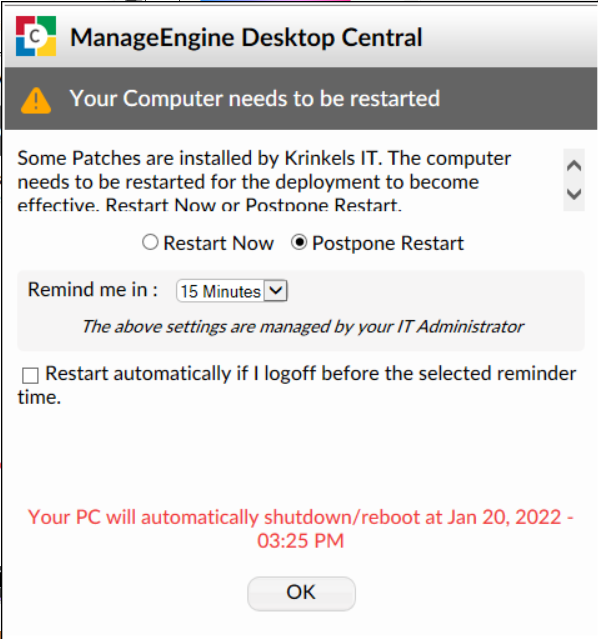Image resolution: width=598 pixels, height=639 pixels.
Task: Click the message scroll up arrow
Action: pyautogui.click(x=574, y=165)
